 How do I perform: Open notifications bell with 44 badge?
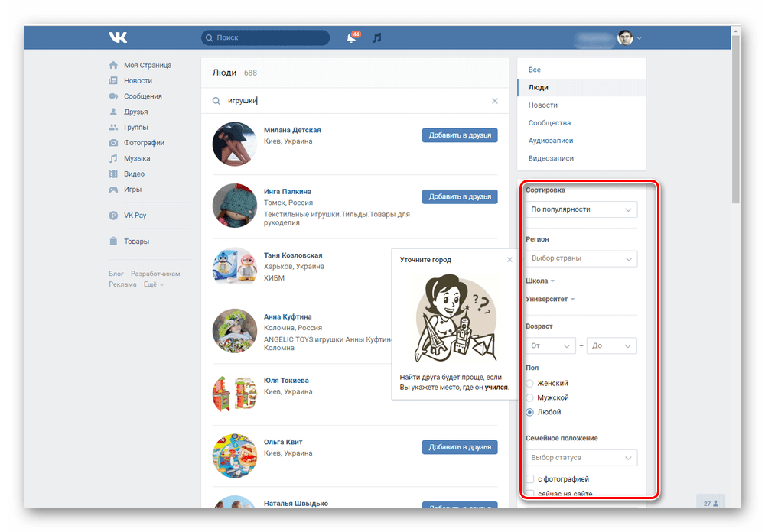tap(351, 37)
